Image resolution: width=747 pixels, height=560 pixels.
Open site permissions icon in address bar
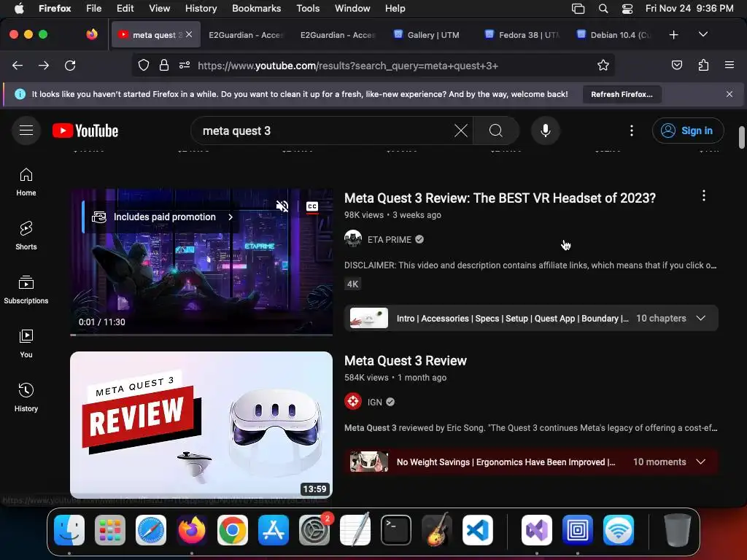pyautogui.click(x=185, y=66)
